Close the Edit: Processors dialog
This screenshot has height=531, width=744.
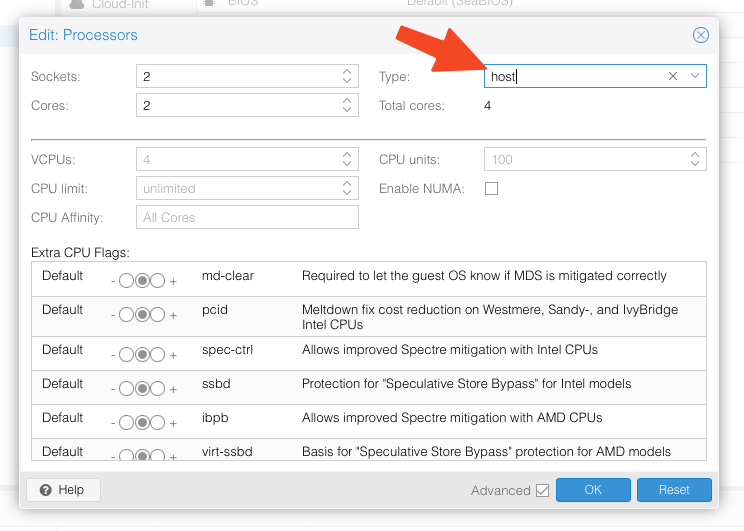click(701, 35)
